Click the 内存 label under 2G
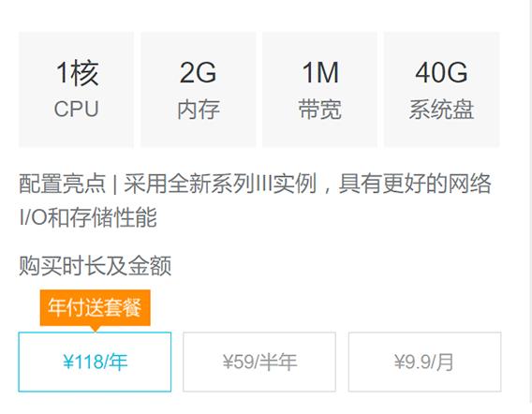Screen dimensions: 532x414 click(199, 110)
